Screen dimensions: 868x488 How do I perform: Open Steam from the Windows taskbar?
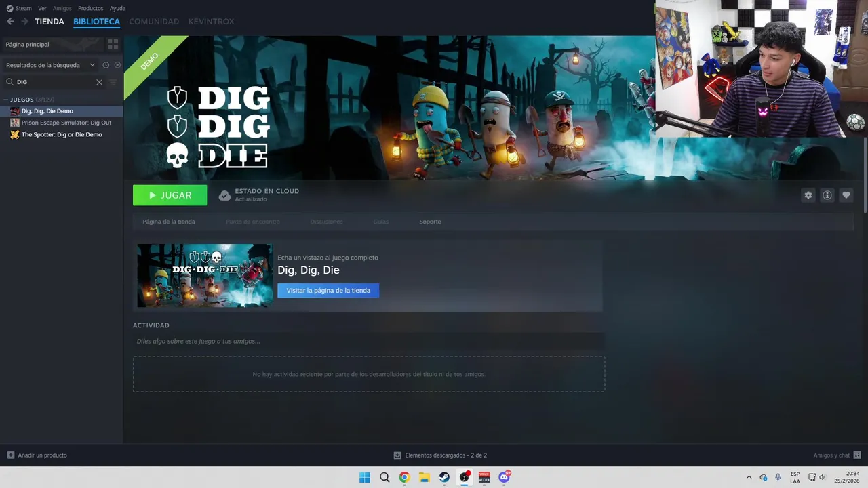[x=444, y=477]
